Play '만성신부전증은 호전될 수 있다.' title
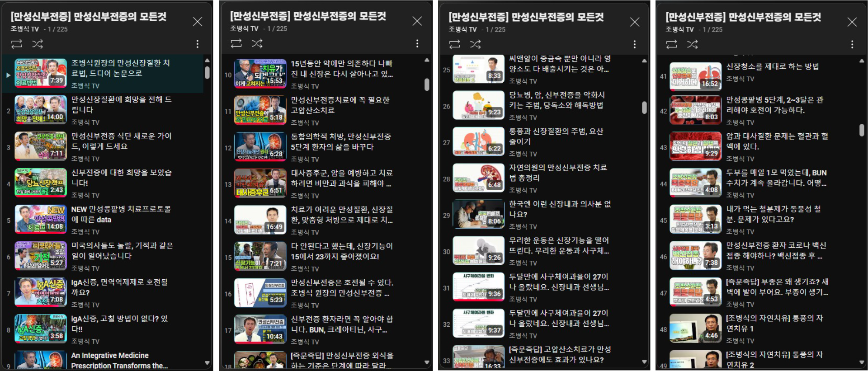This screenshot has height=371, width=868. (x=342, y=288)
